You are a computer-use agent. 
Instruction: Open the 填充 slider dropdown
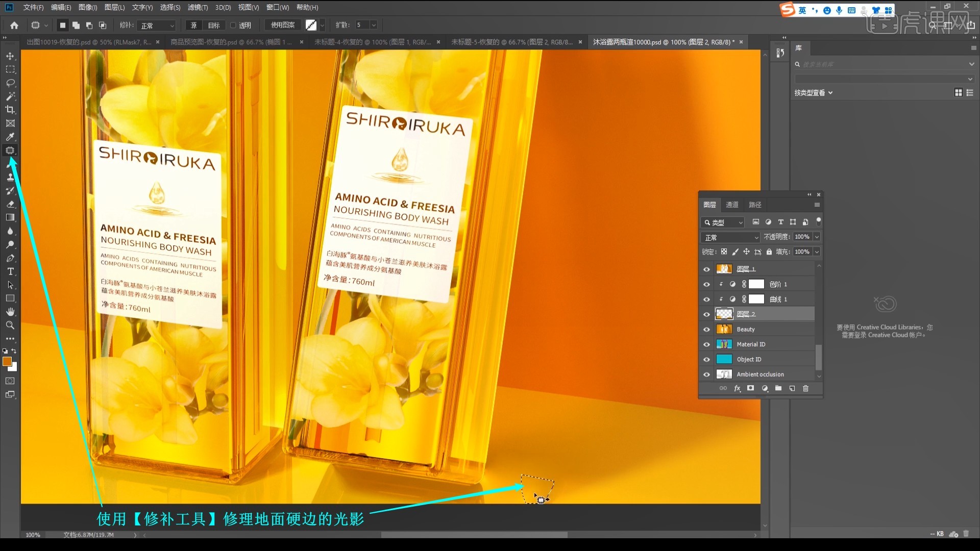click(x=817, y=252)
